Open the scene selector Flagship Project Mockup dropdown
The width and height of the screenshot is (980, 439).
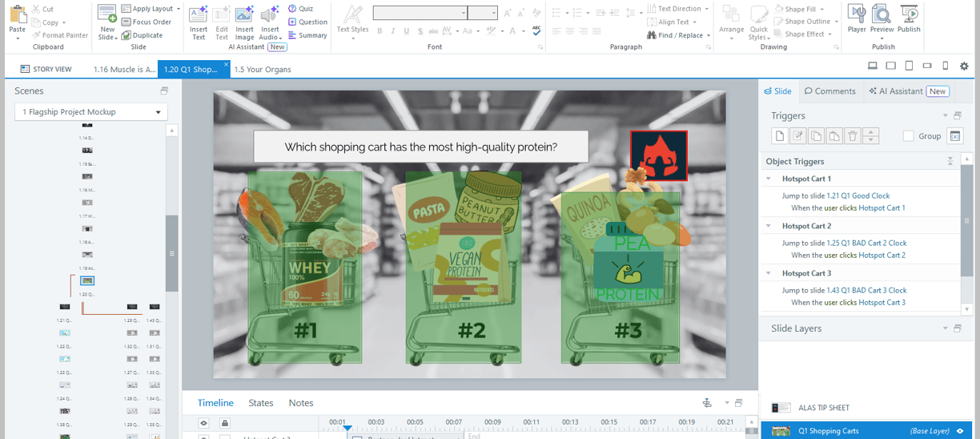coord(90,112)
